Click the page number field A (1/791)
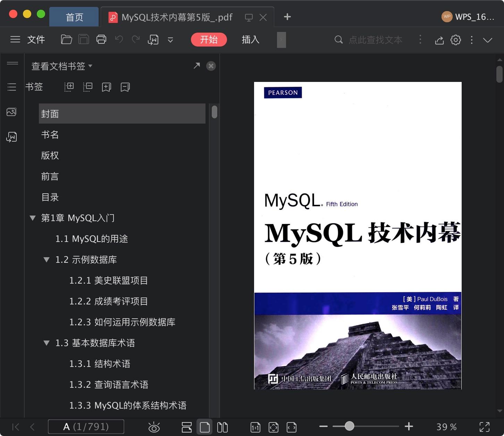 point(86,427)
